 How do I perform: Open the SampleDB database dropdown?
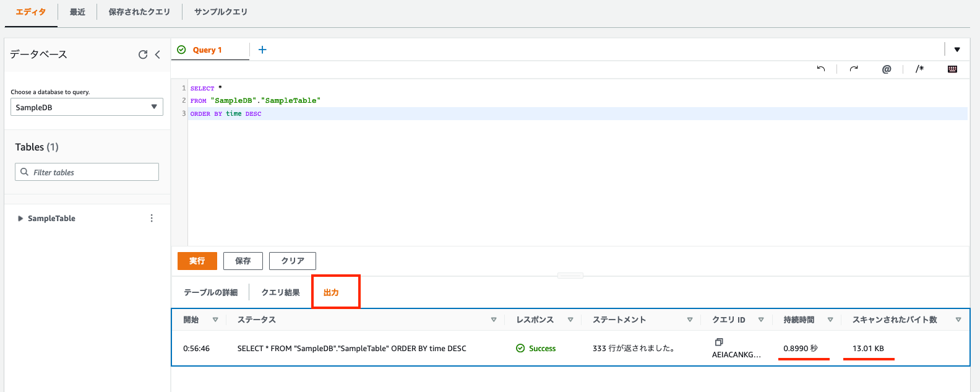(x=87, y=107)
